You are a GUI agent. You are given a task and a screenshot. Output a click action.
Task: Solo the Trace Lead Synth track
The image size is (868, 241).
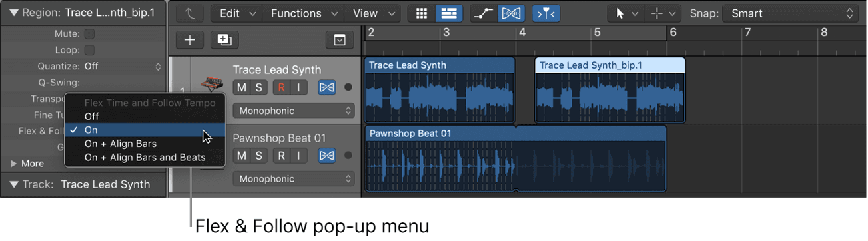click(x=258, y=87)
